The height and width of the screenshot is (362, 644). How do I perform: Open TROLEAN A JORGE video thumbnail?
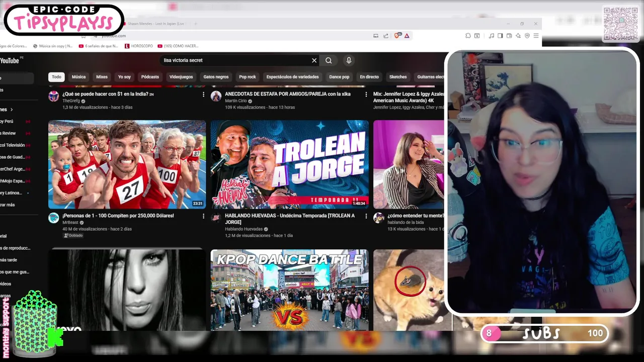tap(290, 164)
